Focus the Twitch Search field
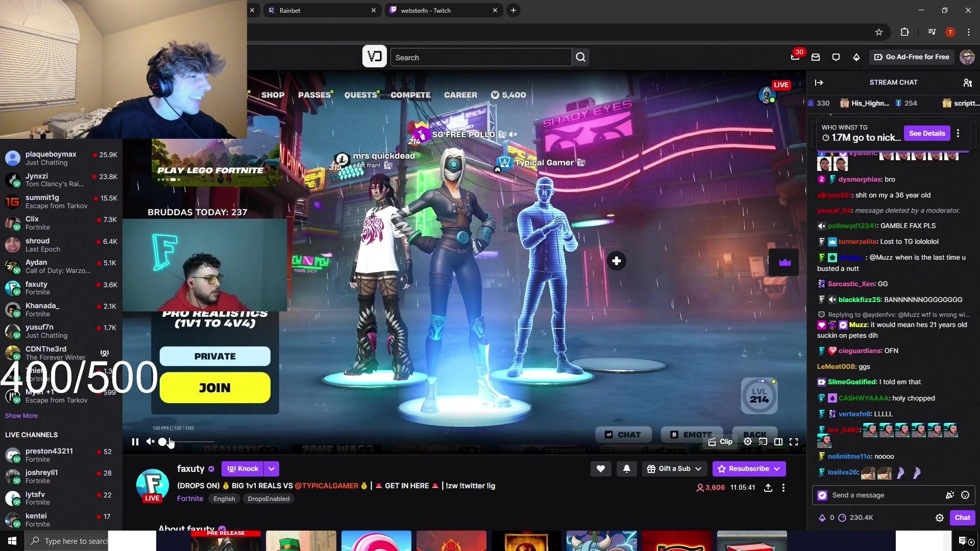The image size is (980, 551). [481, 57]
